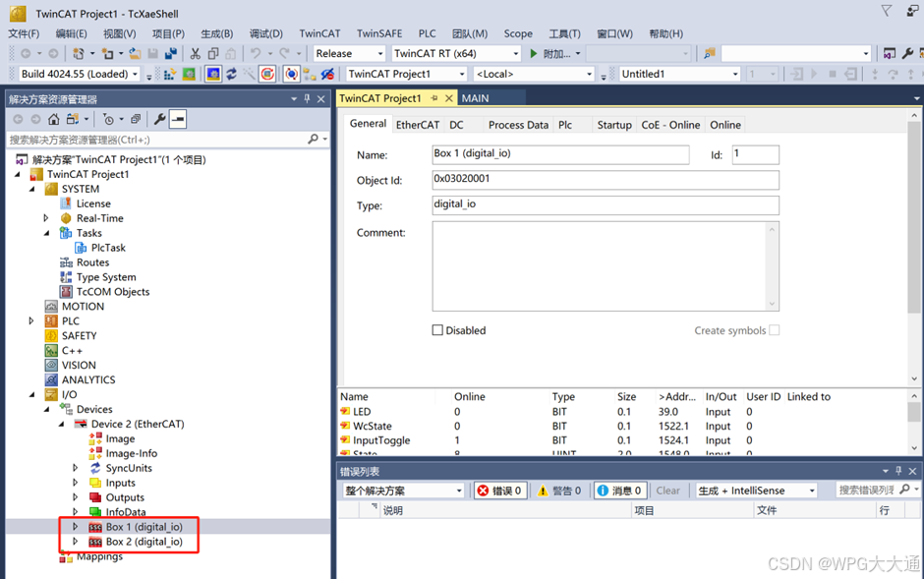The width and height of the screenshot is (924, 579).
Task: Close the TwinCAT Project1 document tab
Action: (x=449, y=98)
